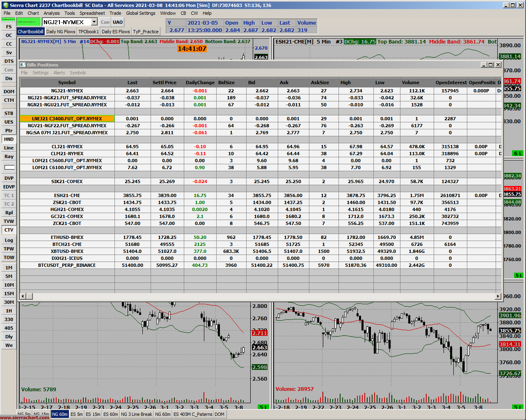Screen dimensions: 526x420
Task: Click the CTM toolbar button
Action: 9,100
